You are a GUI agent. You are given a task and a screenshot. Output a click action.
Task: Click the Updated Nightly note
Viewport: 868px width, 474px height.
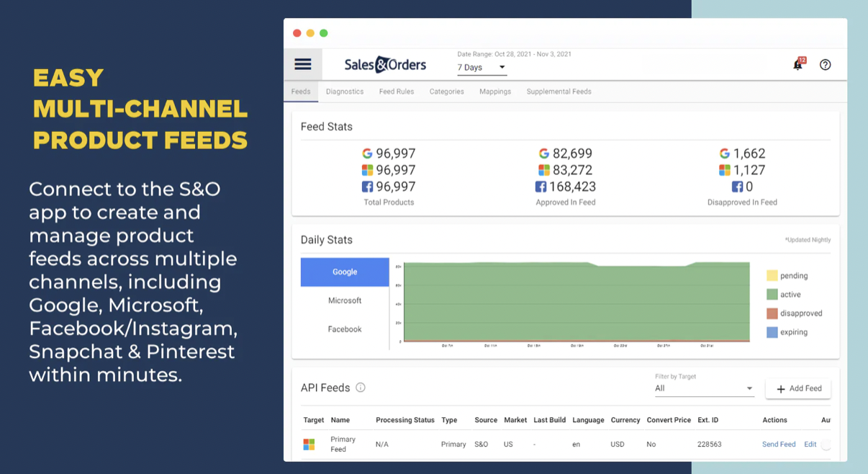[808, 240]
